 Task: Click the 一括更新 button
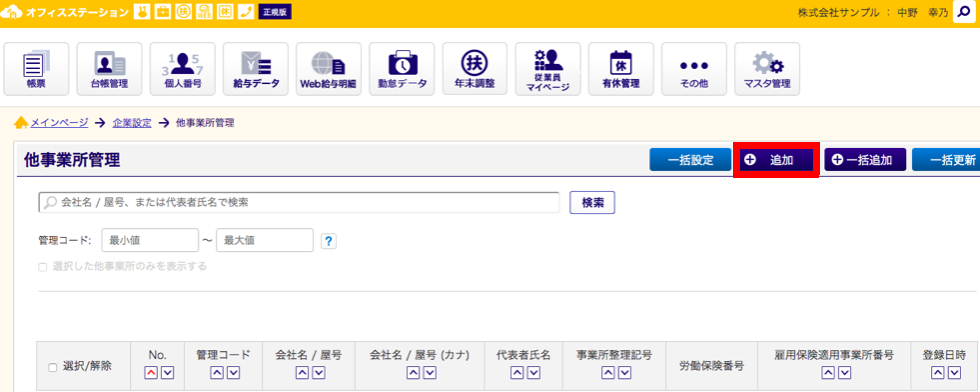[946, 159]
